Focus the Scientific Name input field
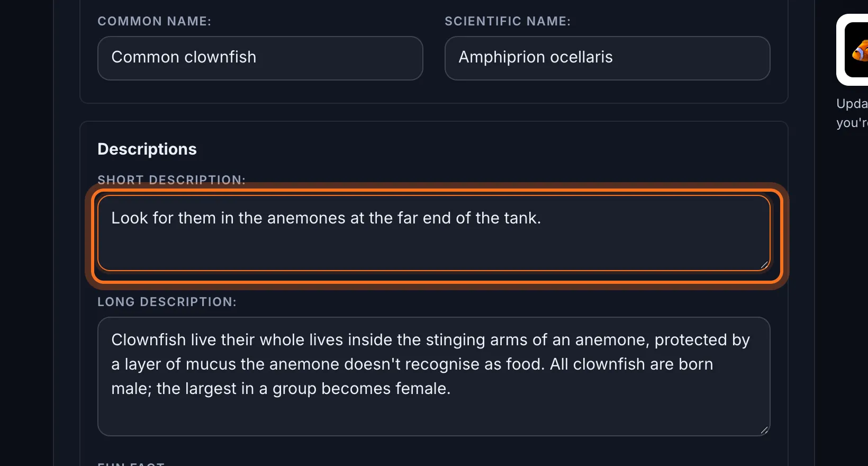 607,58
